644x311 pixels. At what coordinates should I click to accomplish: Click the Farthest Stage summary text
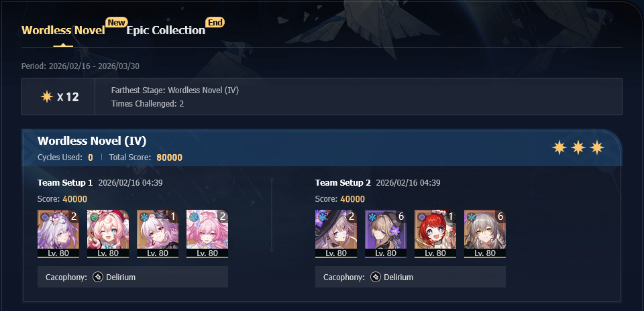(175, 90)
